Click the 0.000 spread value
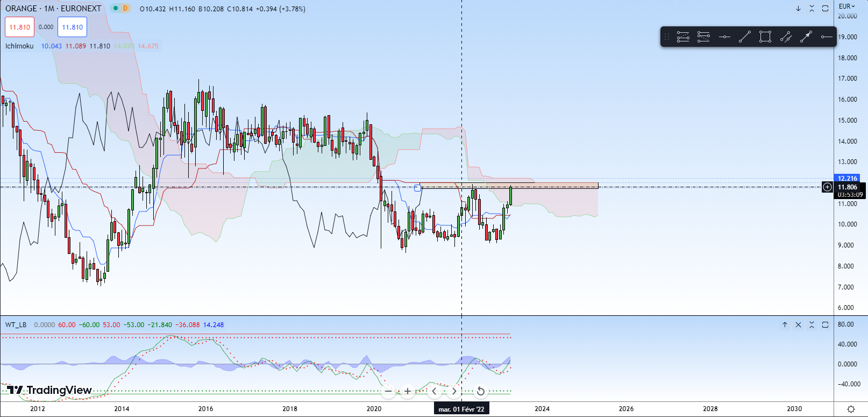The width and height of the screenshot is (868, 417). pyautogui.click(x=46, y=27)
